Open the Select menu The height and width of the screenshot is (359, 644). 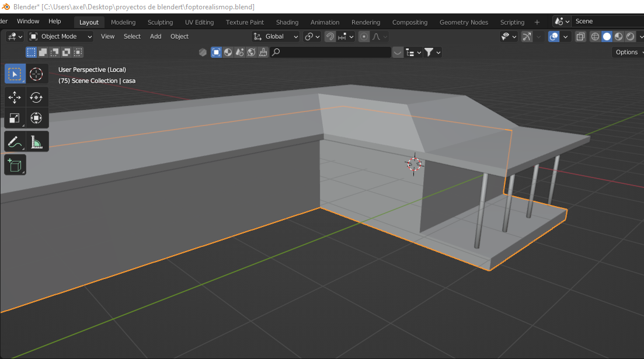click(133, 37)
